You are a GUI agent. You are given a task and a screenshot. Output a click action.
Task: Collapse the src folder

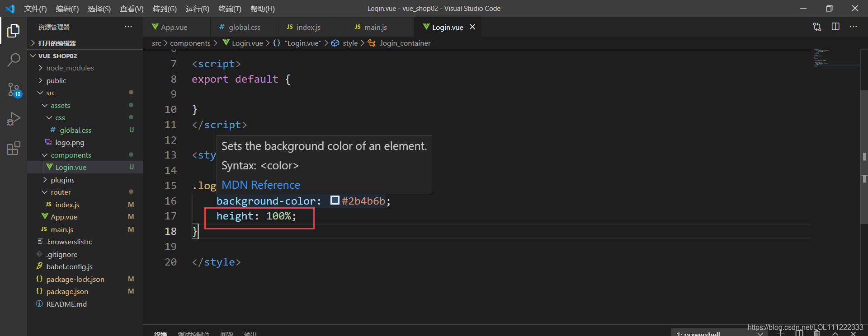click(x=85, y=93)
